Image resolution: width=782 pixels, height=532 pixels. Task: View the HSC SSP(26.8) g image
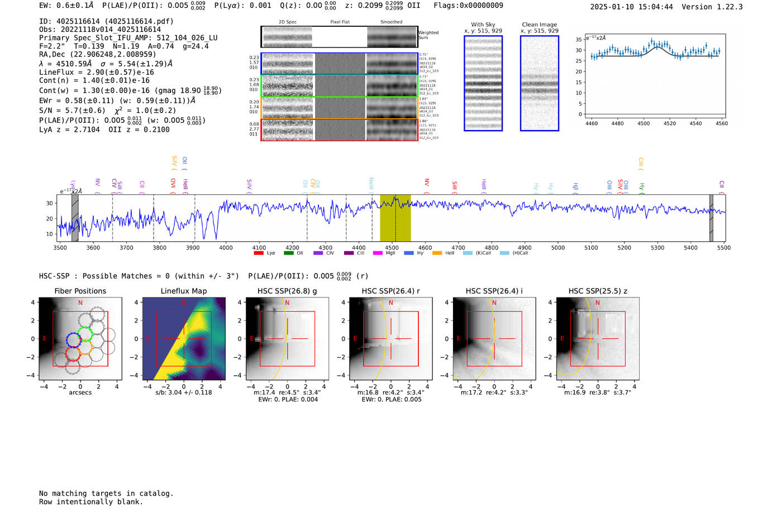tap(288, 339)
